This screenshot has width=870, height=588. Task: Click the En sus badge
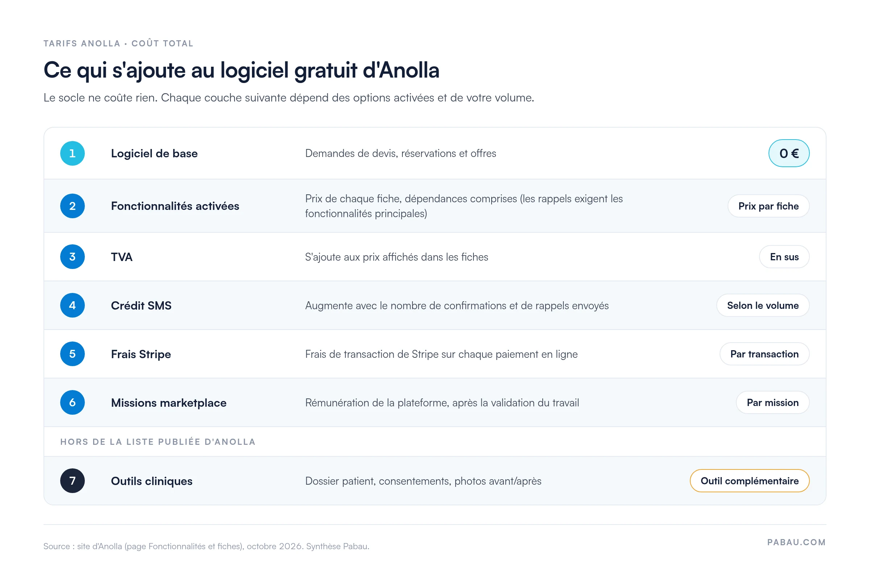[784, 257]
